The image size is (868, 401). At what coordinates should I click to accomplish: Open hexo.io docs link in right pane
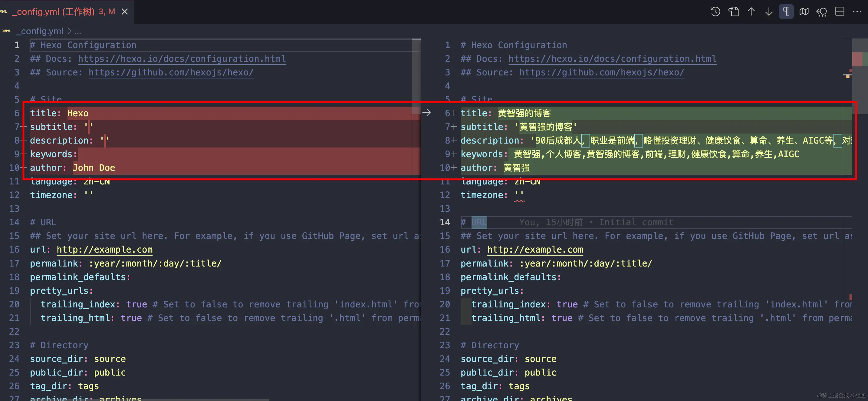click(x=612, y=59)
